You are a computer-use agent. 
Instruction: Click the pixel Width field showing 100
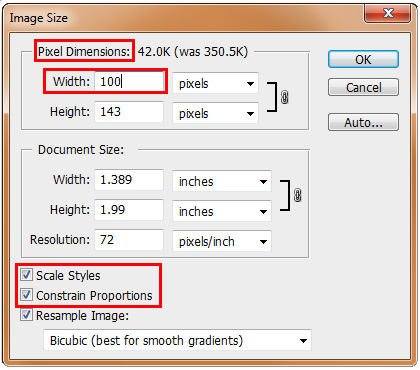click(129, 81)
